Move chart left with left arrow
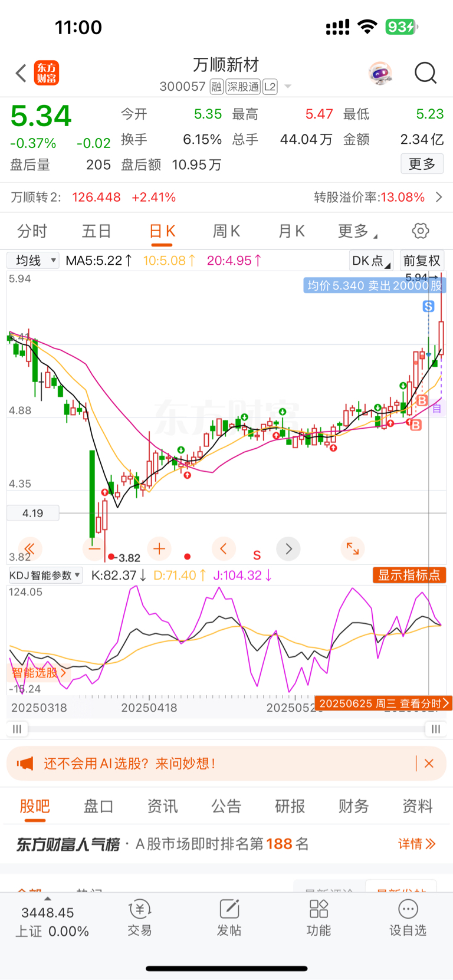The width and height of the screenshot is (453, 980). click(x=224, y=550)
